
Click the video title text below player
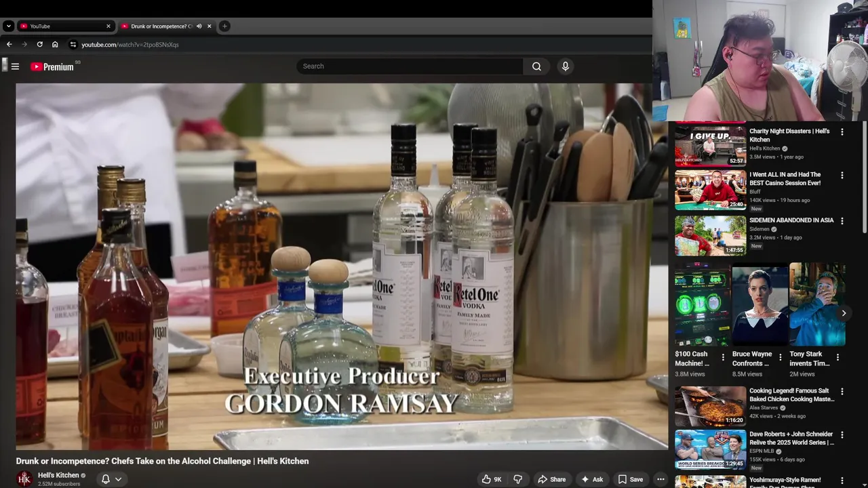pyautogui.click(x=162, y=461)
